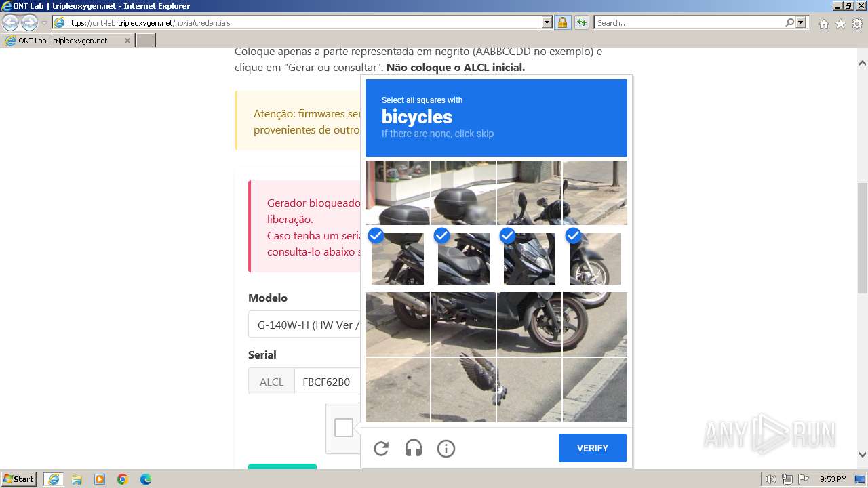Click the search magnifier icon
Viewport: 868px width, 488px height.
[789, 22]
